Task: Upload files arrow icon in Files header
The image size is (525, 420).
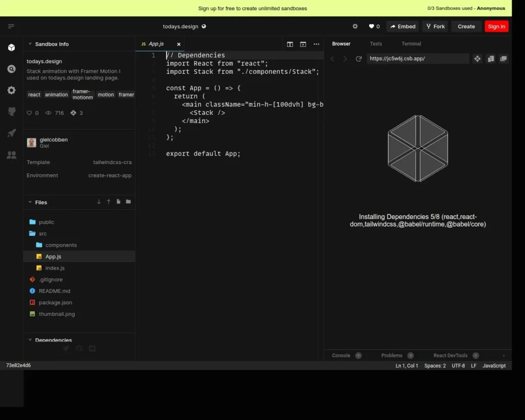Action: (x=109, y=202)
